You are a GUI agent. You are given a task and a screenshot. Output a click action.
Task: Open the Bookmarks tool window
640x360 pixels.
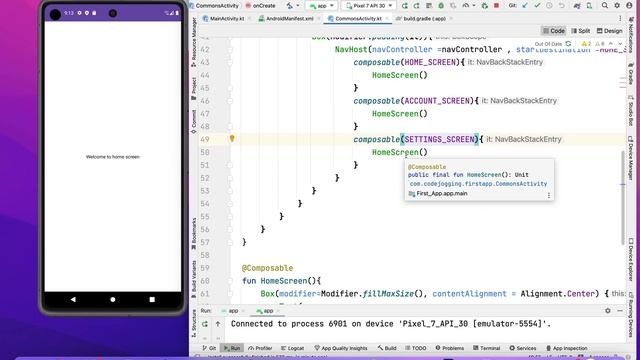194,233
